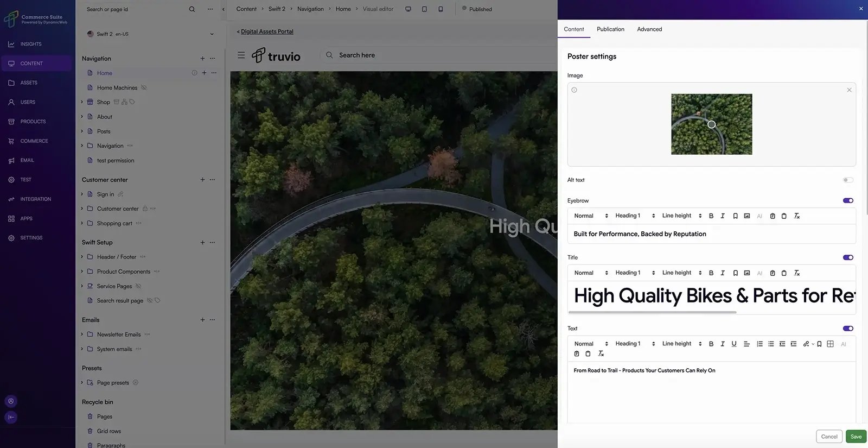Viewport: 868px width, 448px height.
Task: Click the poster image focal point thumbnail
Action: 712,124
